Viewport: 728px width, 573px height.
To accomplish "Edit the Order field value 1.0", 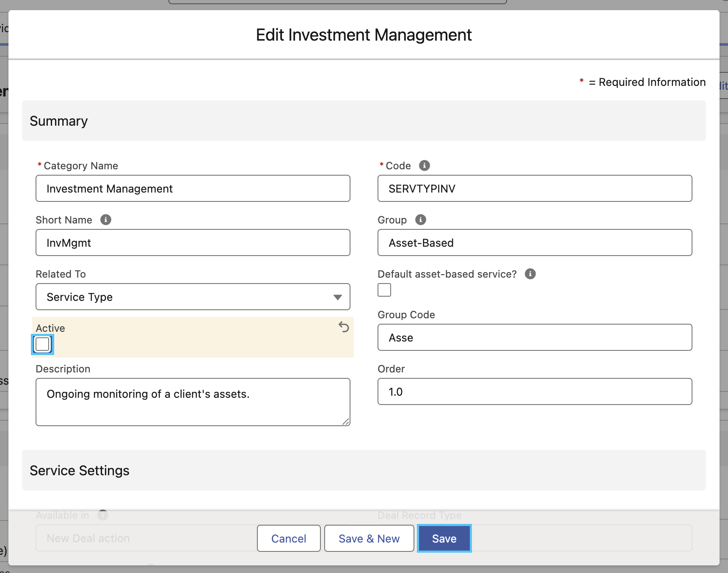I will click(x=535, y=391).
